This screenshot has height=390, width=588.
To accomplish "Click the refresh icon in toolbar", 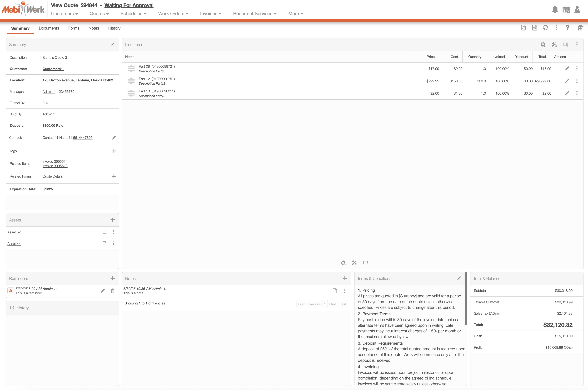I will tap(545, 28).
